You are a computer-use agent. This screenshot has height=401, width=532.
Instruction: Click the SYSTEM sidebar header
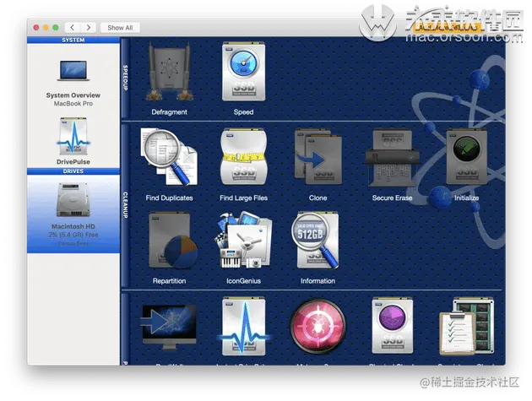tap(73, 40)
